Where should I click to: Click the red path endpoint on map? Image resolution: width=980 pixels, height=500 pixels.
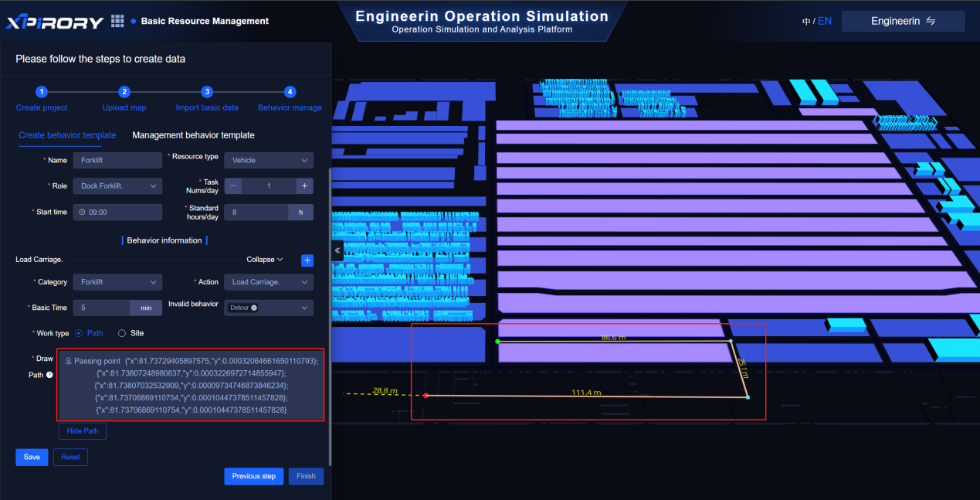pyautogui.click(x=426, y=396)
